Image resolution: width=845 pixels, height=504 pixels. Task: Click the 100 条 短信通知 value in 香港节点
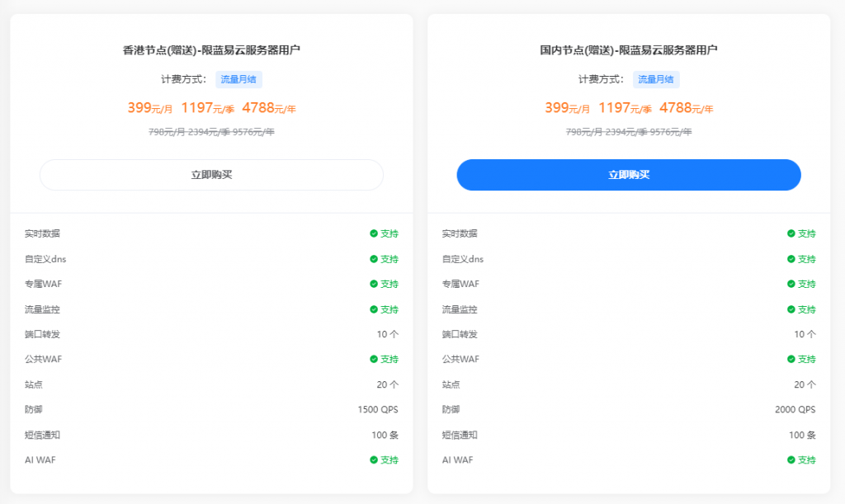385,435
